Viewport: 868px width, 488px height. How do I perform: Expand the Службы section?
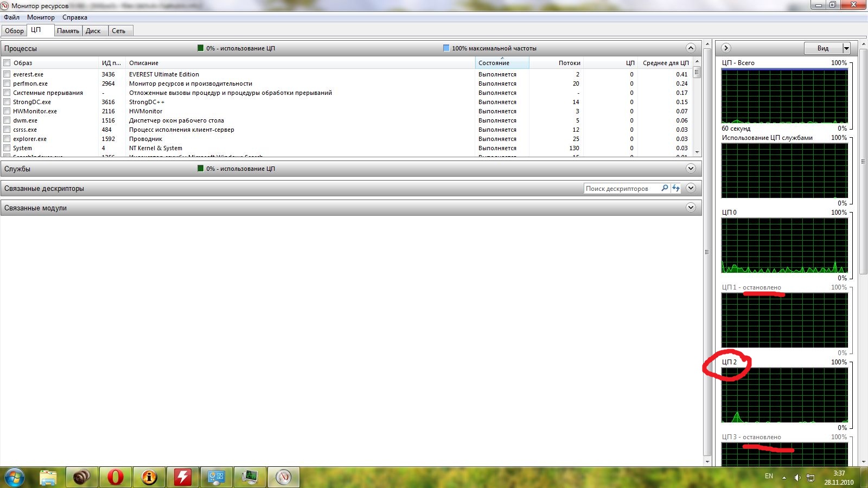pos(691,169)
